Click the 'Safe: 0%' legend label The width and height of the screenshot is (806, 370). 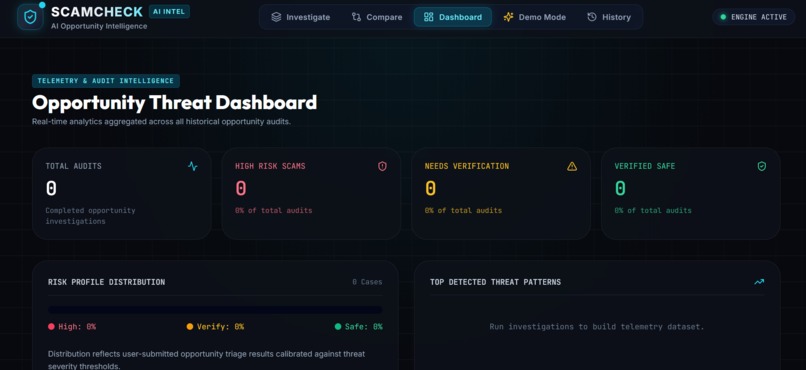(x=363, y=326)
